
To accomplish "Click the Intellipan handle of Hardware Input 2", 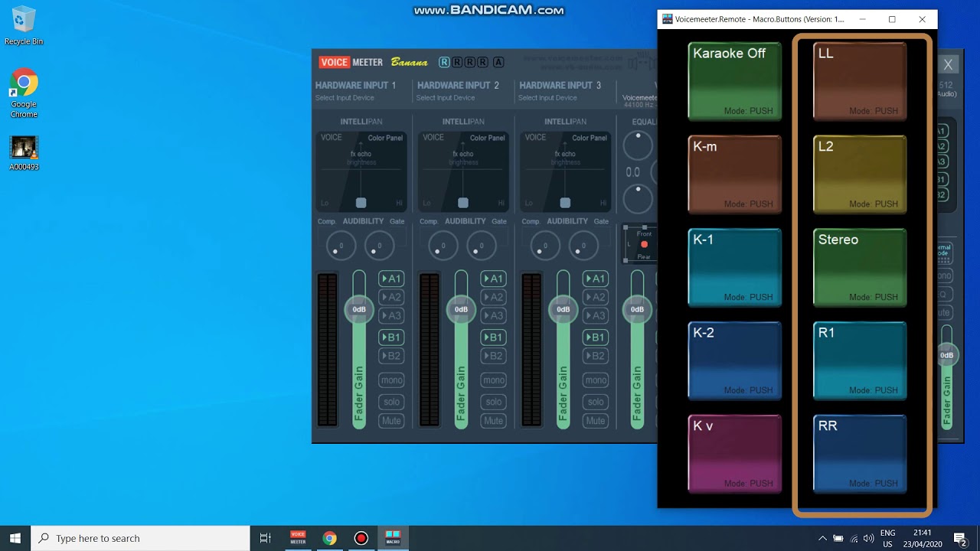I will tap(463, 203).
